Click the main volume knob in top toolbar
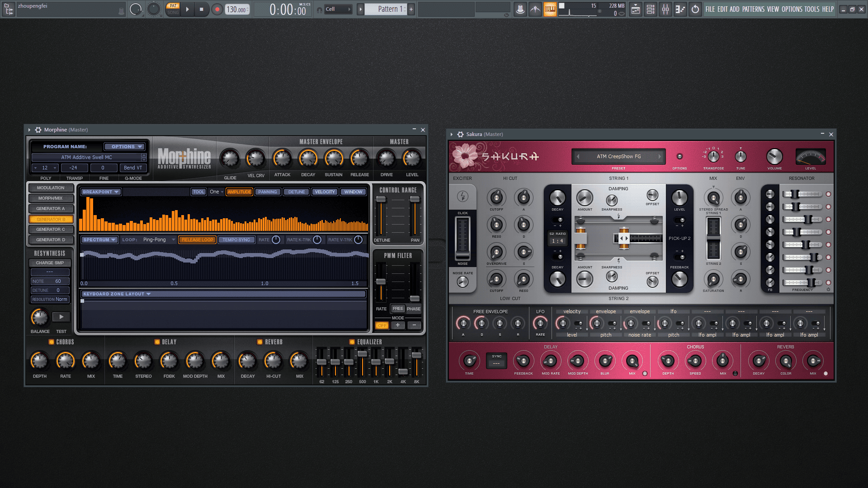This screenshot has height=488, width=868. (x=135, y=9)
